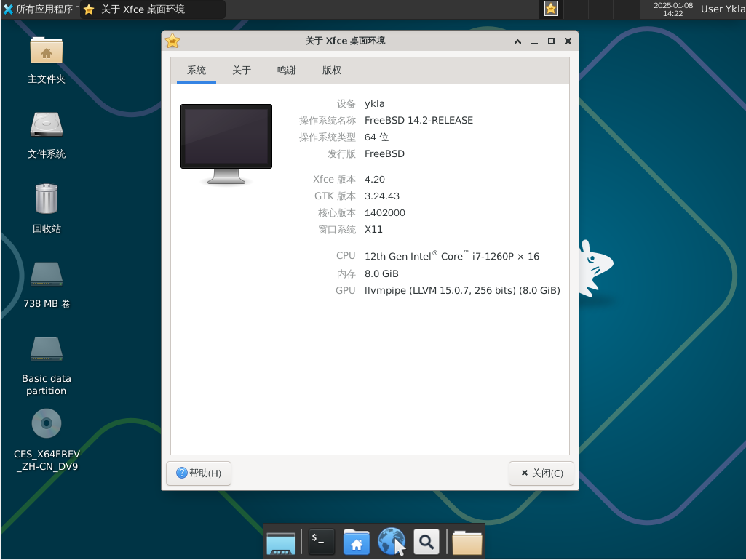Click the llvmpipe GPU description text
This screenshot has width=746, height=560.
tap(462, 290)
